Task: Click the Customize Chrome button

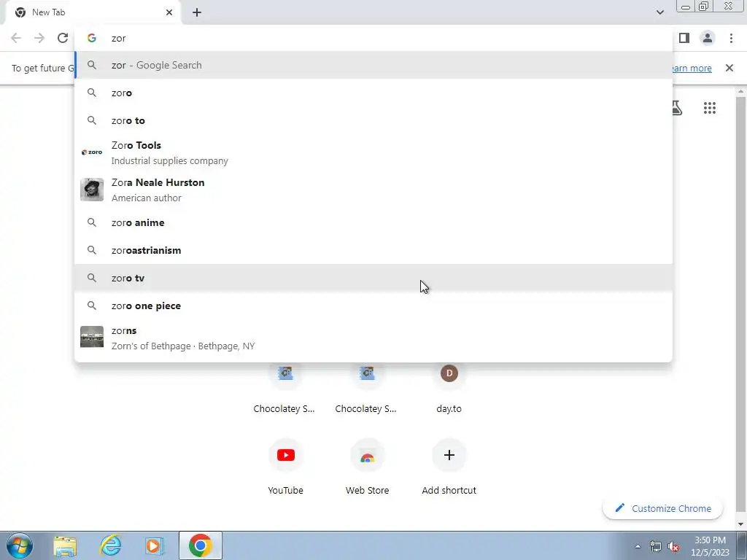Action: click(x=662, y=508)
